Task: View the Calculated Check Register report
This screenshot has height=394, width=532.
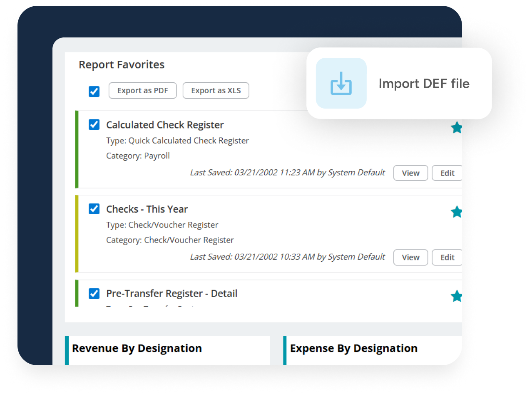Action: pyautogui.click(x=410, y=173)
